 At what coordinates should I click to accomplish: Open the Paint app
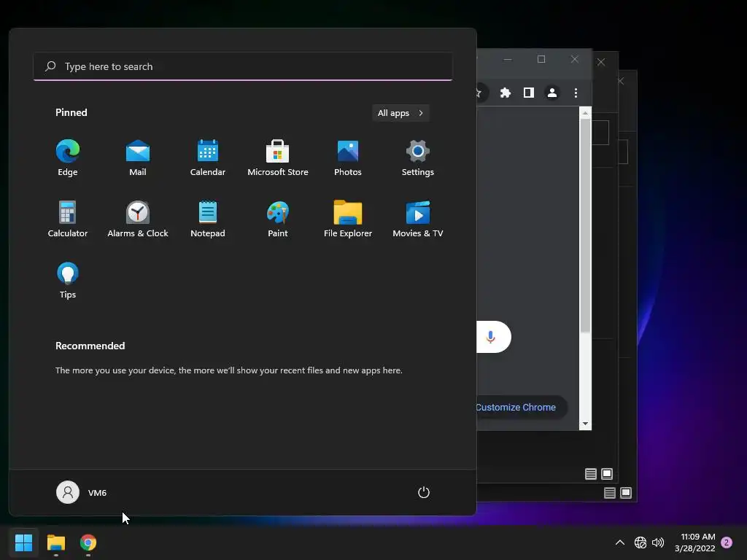[278, 219]
